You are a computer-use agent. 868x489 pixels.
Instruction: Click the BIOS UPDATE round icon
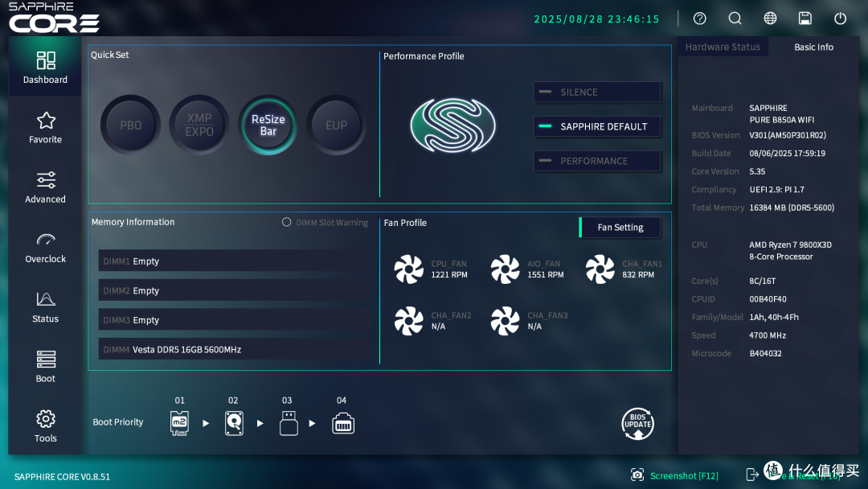pyautogui.click(x=637, y=424)
